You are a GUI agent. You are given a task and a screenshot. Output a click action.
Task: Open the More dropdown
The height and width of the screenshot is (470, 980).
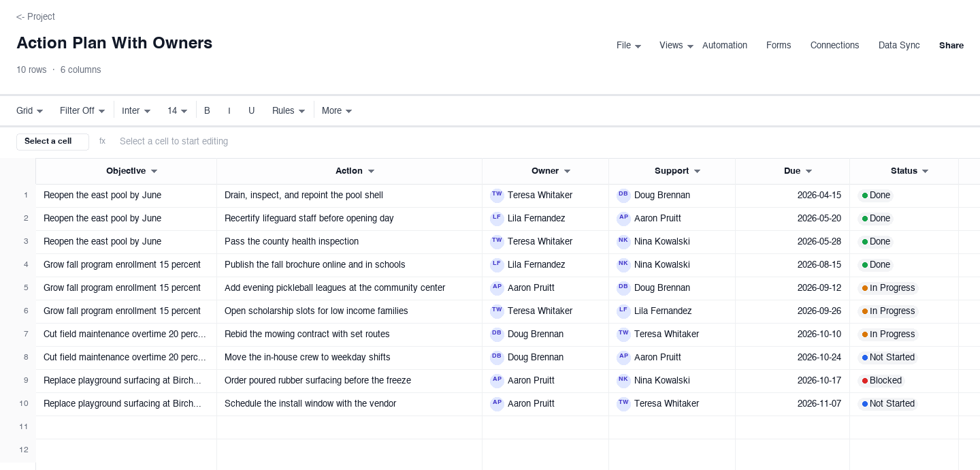pos(337,110)
